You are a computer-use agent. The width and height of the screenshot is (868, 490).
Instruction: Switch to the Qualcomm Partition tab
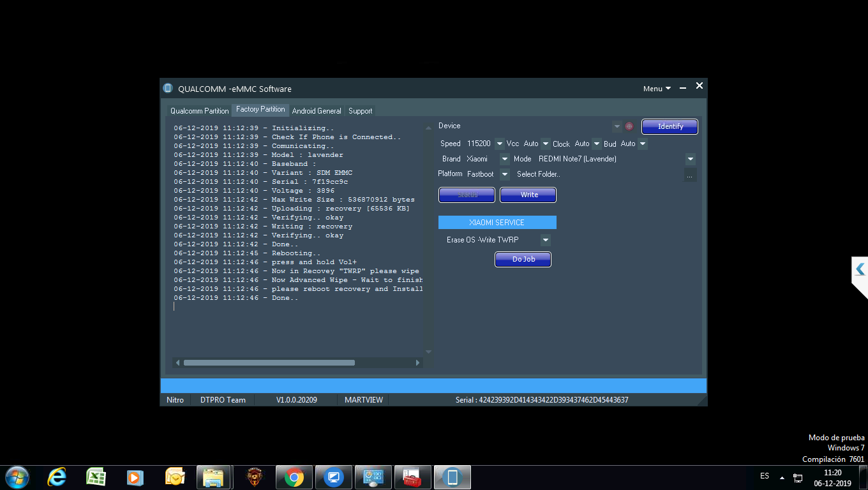(199, 111)
